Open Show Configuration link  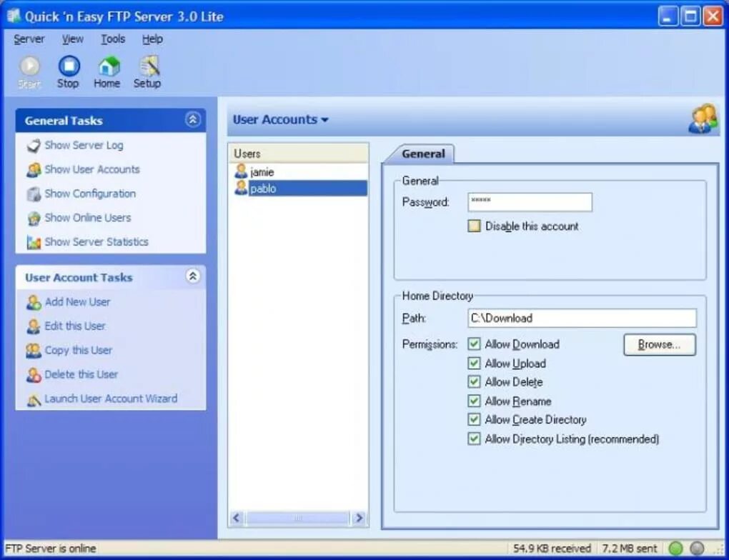tap(90, 194)
